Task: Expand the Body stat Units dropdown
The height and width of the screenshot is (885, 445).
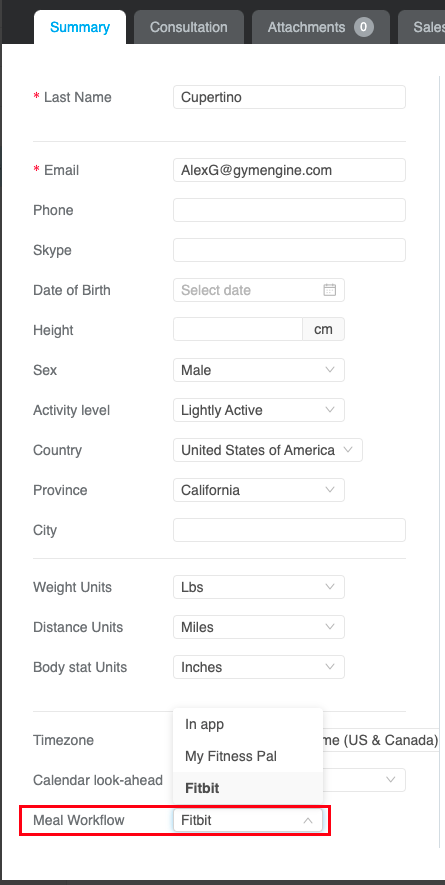Action: point(259,668)
